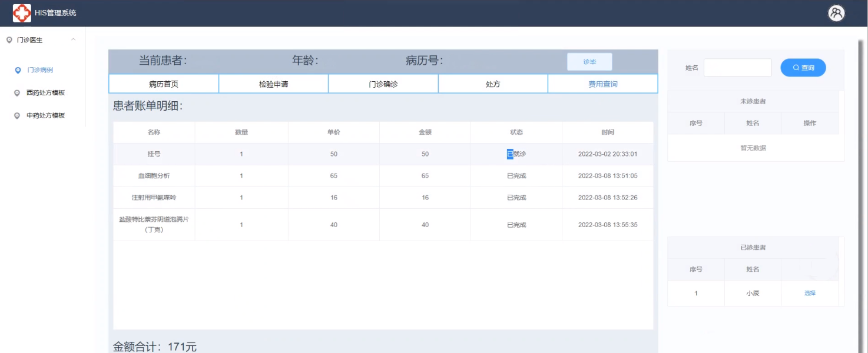Open the 西药处方模板 page
The width and height of the screenshot is (868, 353).
pyautogui.click(x=45, y=93)
